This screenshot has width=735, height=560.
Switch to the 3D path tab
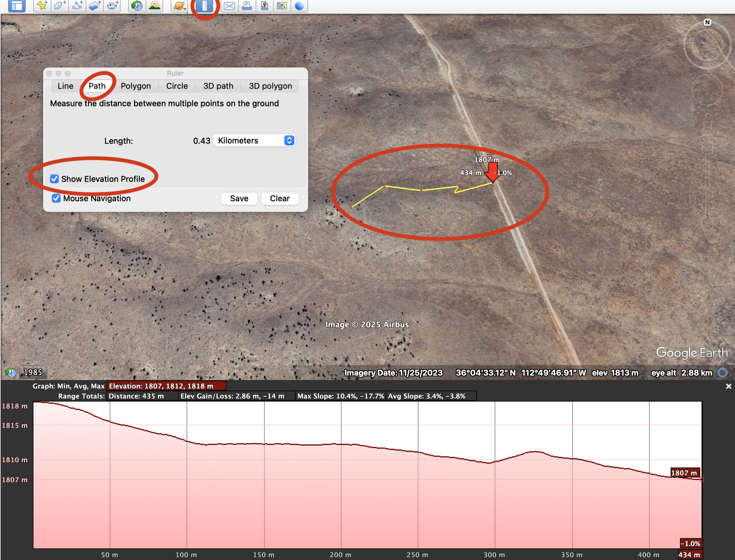coord(218,86)
